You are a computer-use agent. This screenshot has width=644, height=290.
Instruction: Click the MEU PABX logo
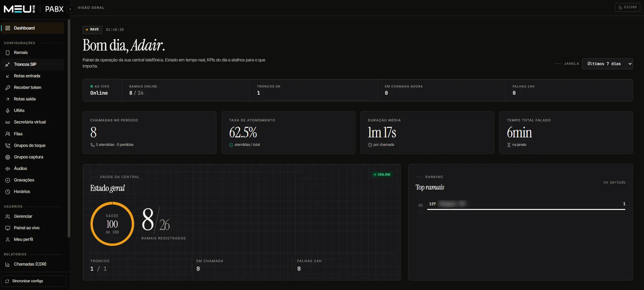(x=34, y=9)
